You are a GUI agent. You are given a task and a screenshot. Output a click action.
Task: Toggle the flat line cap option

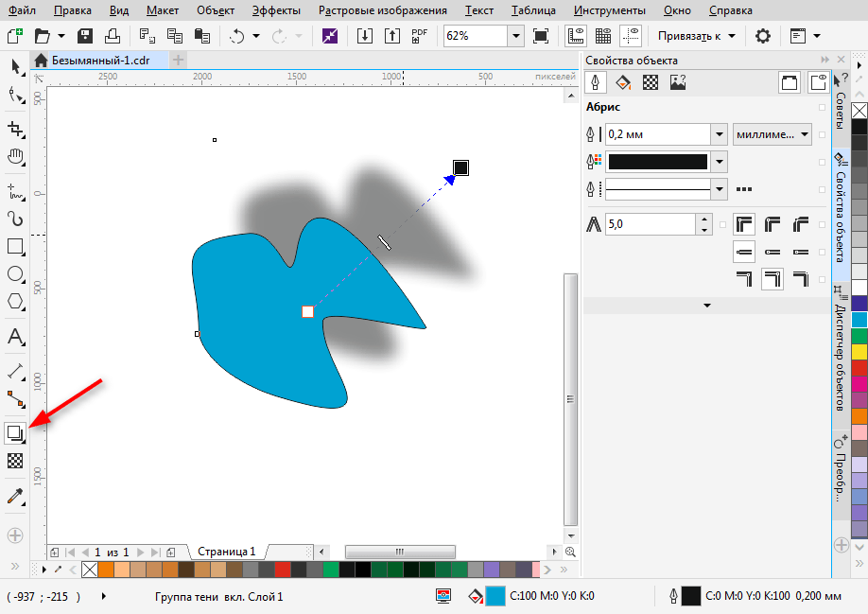coord(744,252)
